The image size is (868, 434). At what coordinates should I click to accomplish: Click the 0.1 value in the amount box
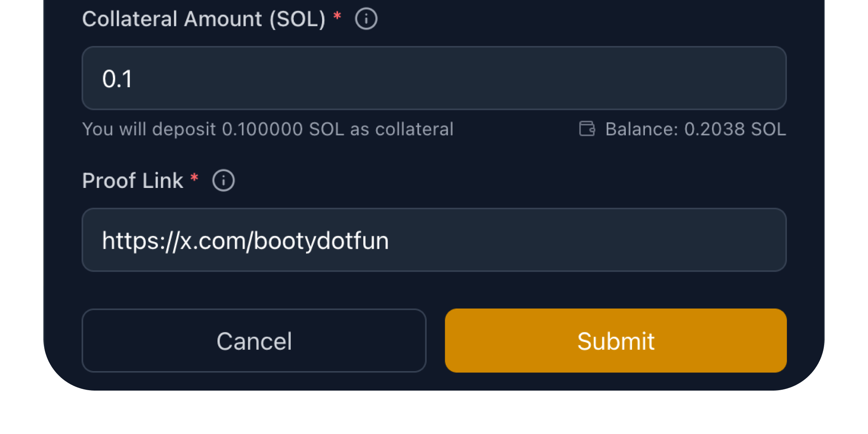[x=118, y=78]
